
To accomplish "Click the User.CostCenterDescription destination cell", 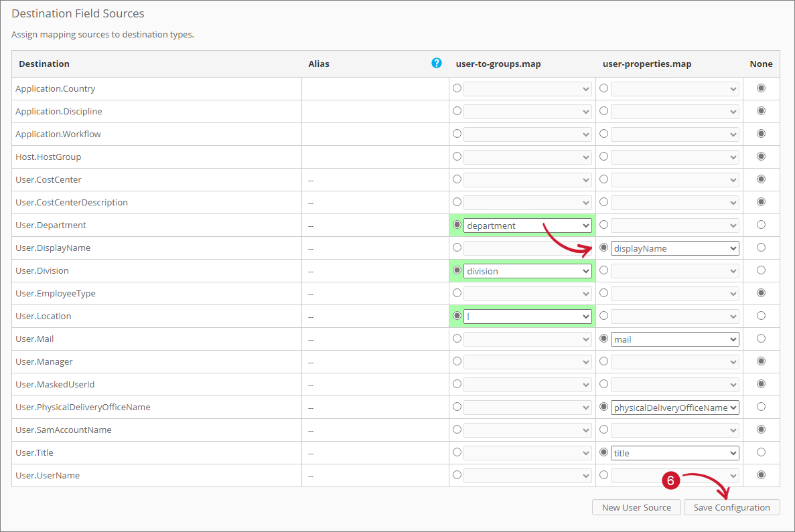I will pyautogui.click(x=157, y=203).
